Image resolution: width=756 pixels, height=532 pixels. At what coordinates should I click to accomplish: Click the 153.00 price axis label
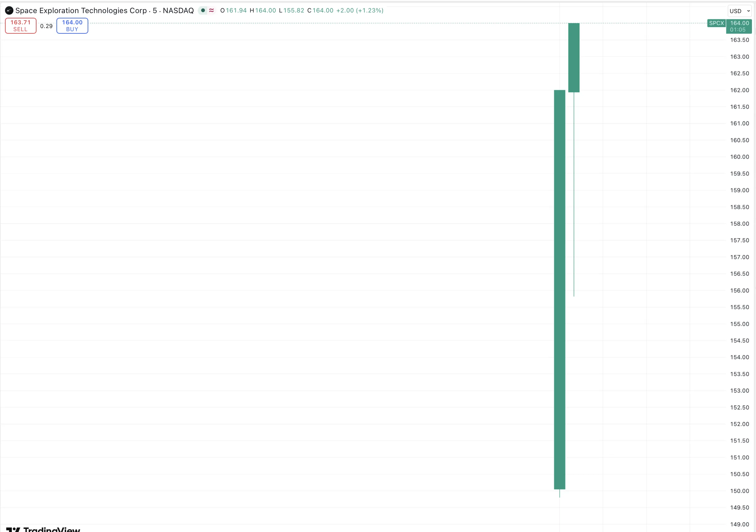[739, 390]
